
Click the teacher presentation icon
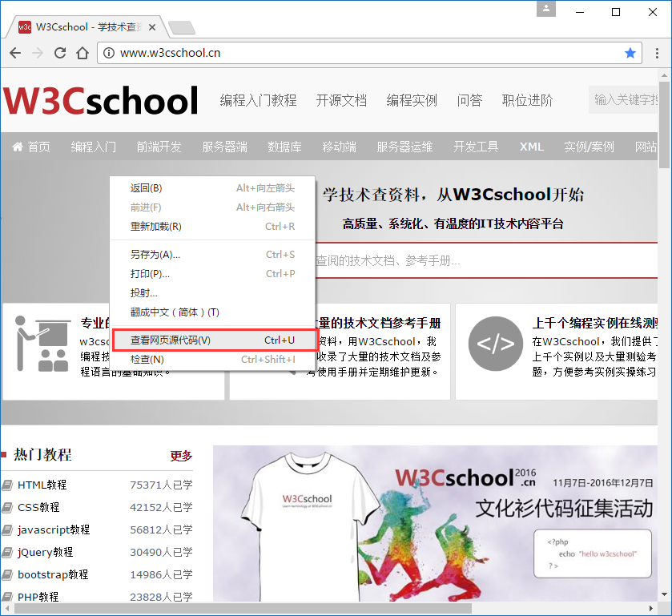(x=43, y=344)
